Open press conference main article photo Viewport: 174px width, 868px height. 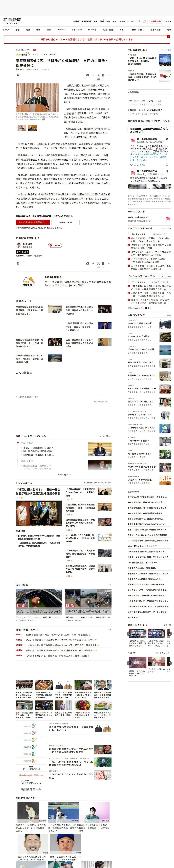tap(38, 98)
